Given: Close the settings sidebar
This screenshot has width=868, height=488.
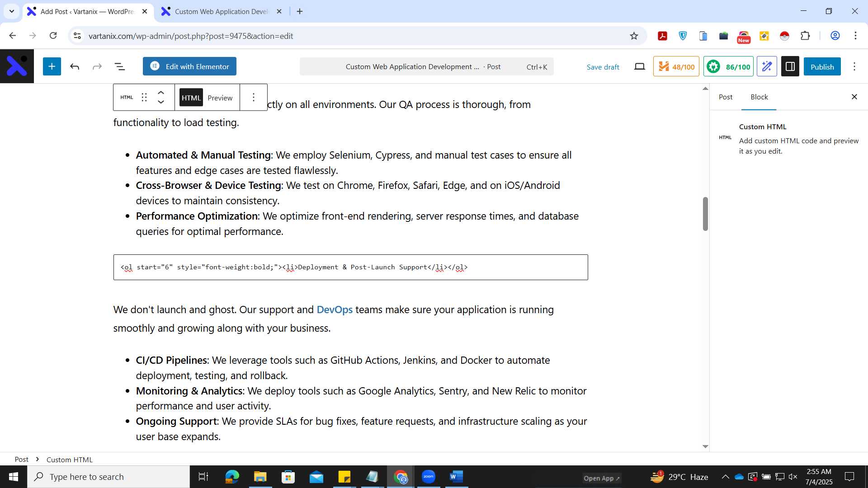Looking at the screenshot, I should (854, 97).
